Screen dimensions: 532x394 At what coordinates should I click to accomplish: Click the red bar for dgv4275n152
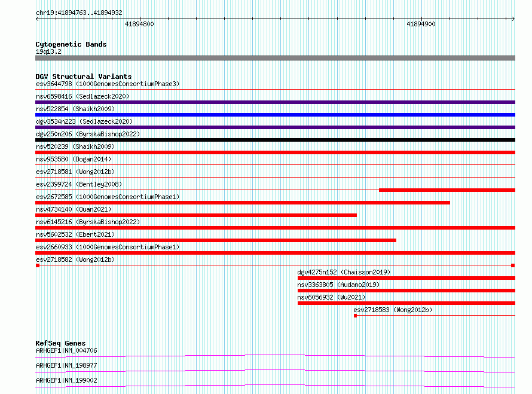click(406, 278)
